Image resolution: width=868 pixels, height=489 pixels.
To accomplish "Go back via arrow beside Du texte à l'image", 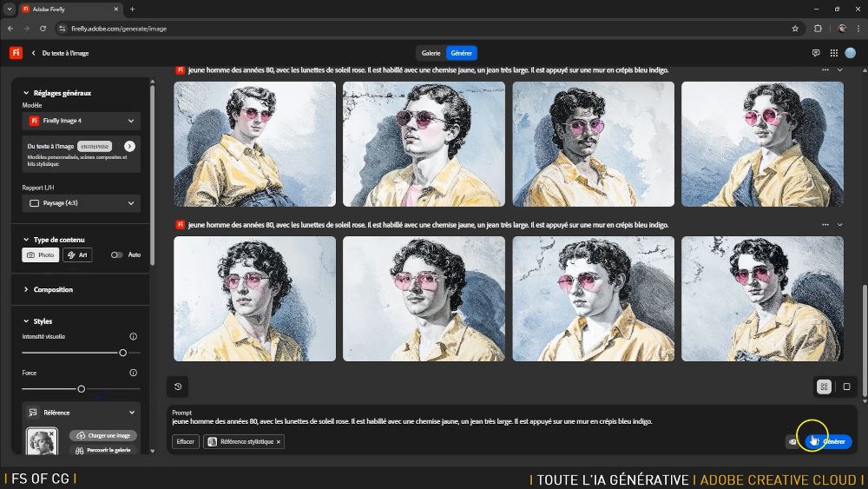I will coord(33,53).
